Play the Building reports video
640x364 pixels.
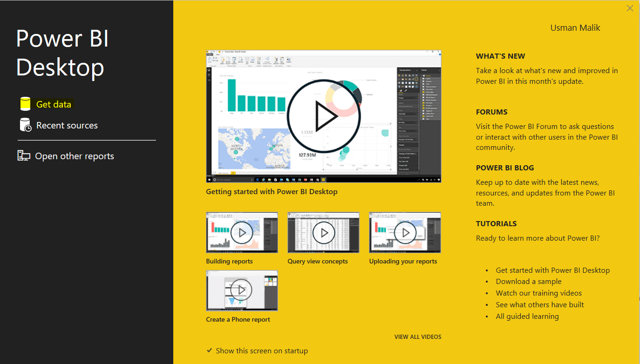click(x=242, y=232)
